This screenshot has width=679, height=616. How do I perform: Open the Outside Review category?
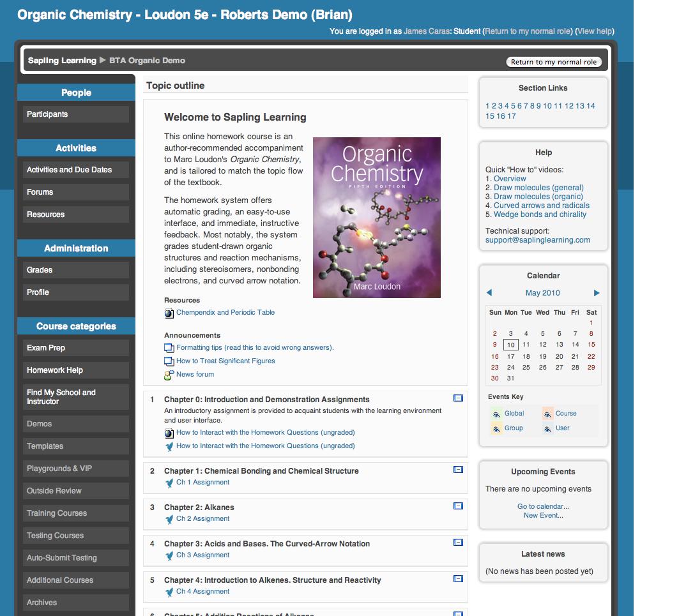pyautogui.click(x=76, y=491)
